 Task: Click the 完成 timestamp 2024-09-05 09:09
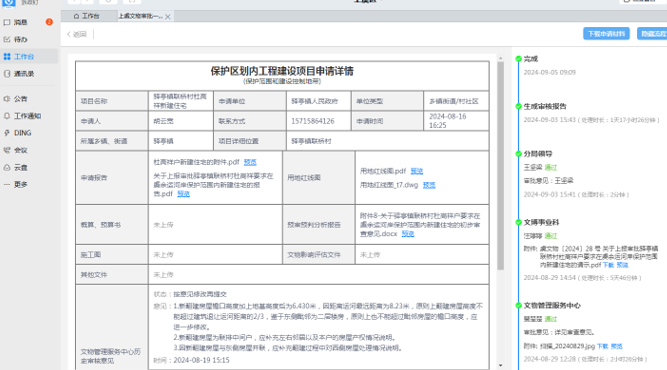(550, 72)
